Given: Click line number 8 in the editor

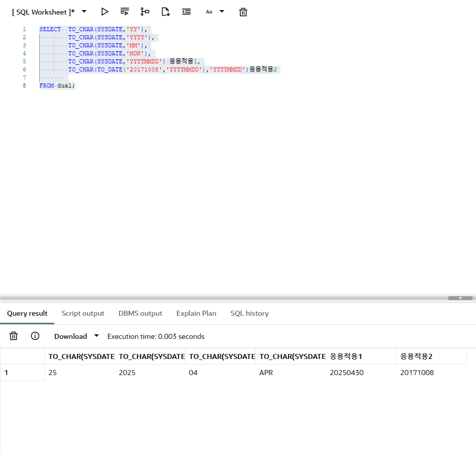Looking at the screenshot, I should coord(24,85).
